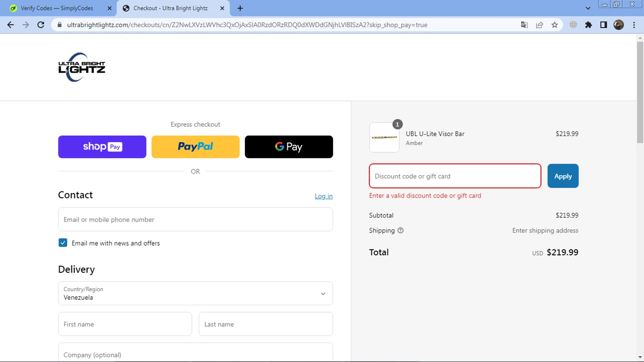
Task: Click the scrollbar down arrow
Action: point(640,357)
